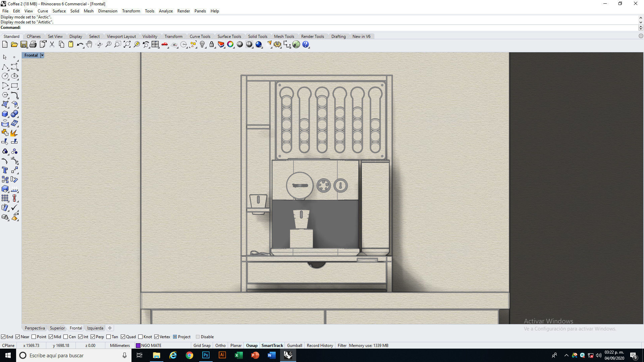Click the Undo arrow icon
Image resolution: width=644 pixels, height=362 pixels.
(x=80, y=44)
